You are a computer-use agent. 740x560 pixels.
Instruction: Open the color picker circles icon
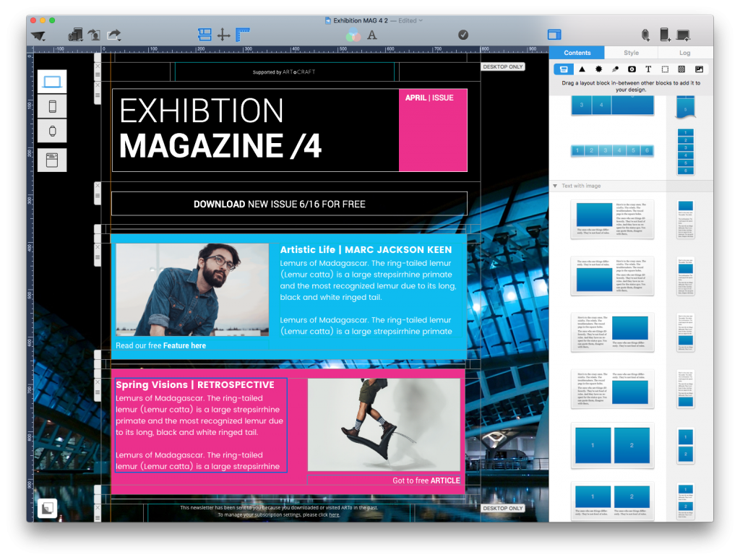(x=353, y=35)
